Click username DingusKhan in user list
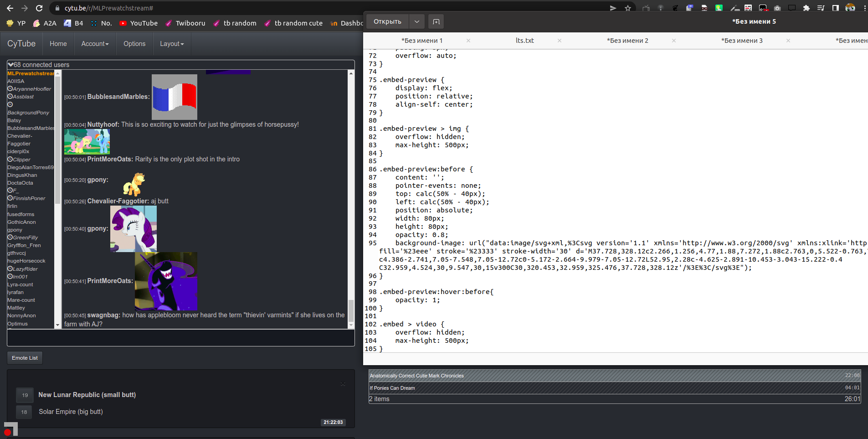868x439 pixels. click(22, 175)
